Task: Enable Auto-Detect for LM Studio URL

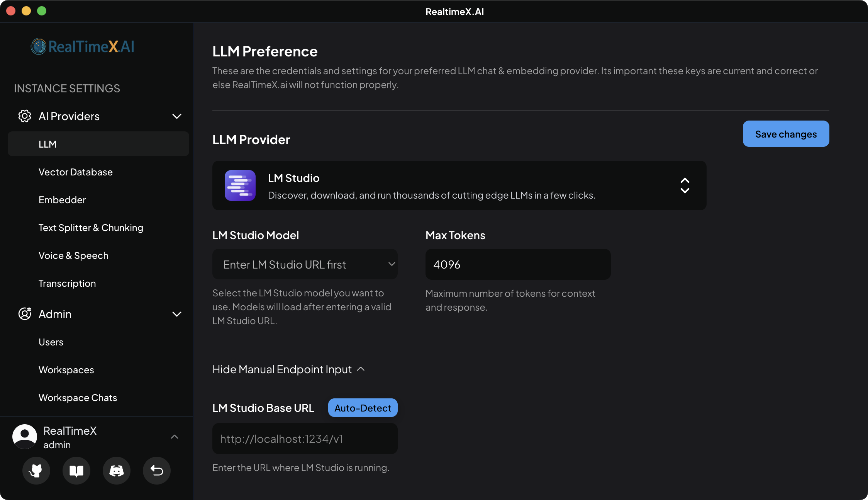Action: [x=362, y=407]
